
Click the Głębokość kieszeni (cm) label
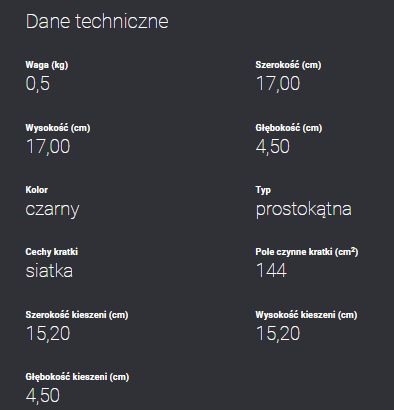point(77,377)
